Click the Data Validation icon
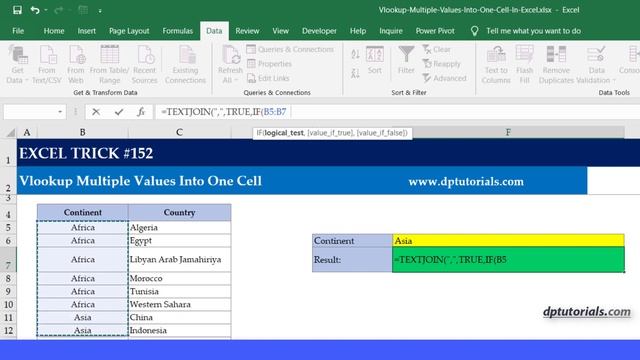This screenshot has height=360, width=640. [596, 55]
